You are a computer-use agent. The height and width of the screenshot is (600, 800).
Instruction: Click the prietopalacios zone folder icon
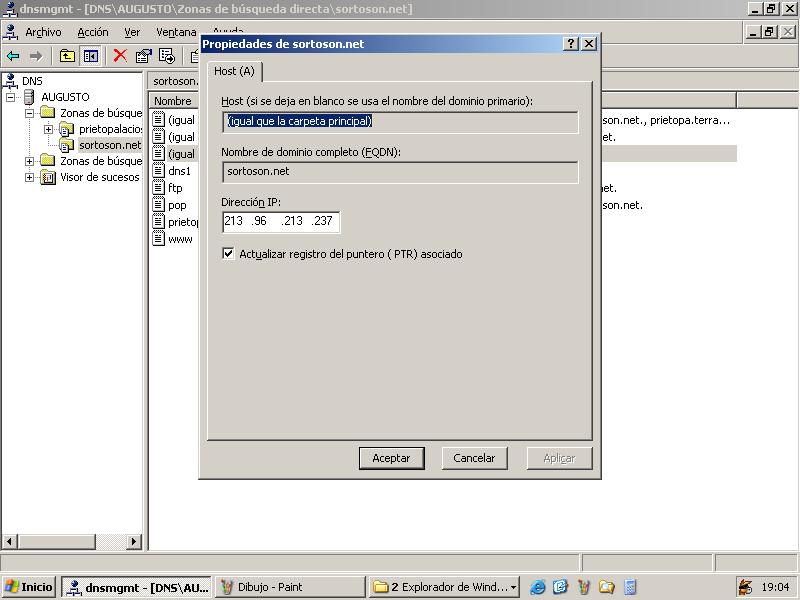pyautogui.click(x=67, y=129)
